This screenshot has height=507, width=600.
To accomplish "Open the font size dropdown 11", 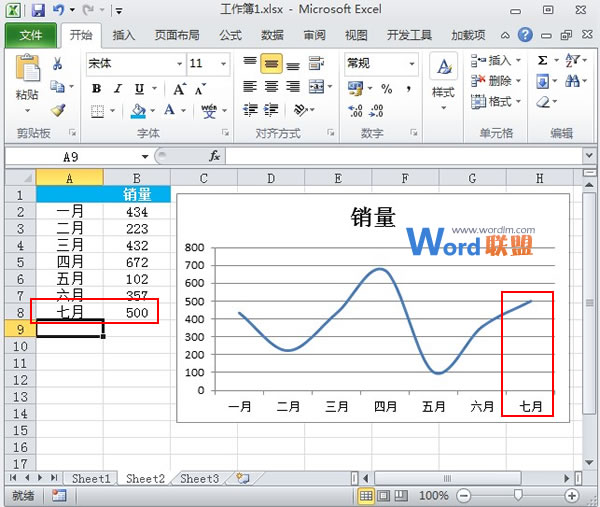I will 223,64.
